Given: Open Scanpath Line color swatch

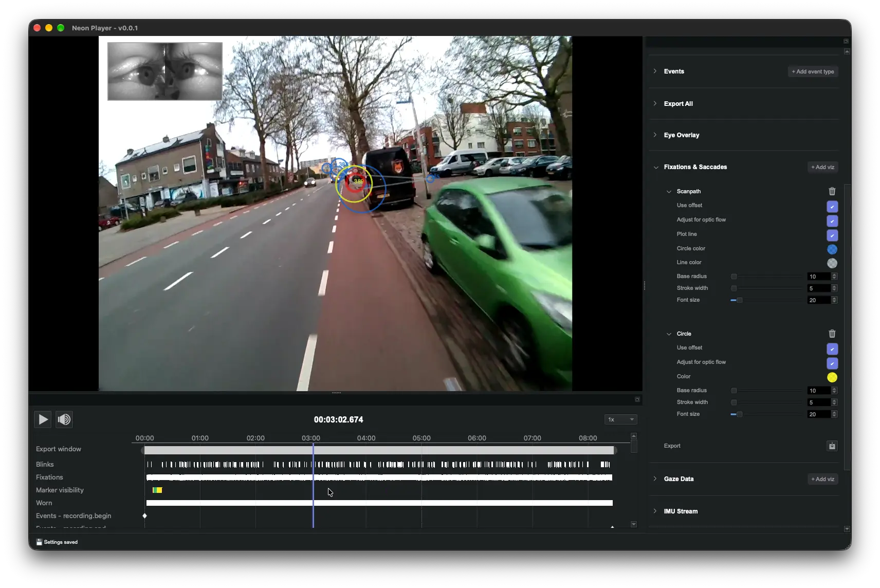Looking at the screenshot, I should tap(832, 263).
